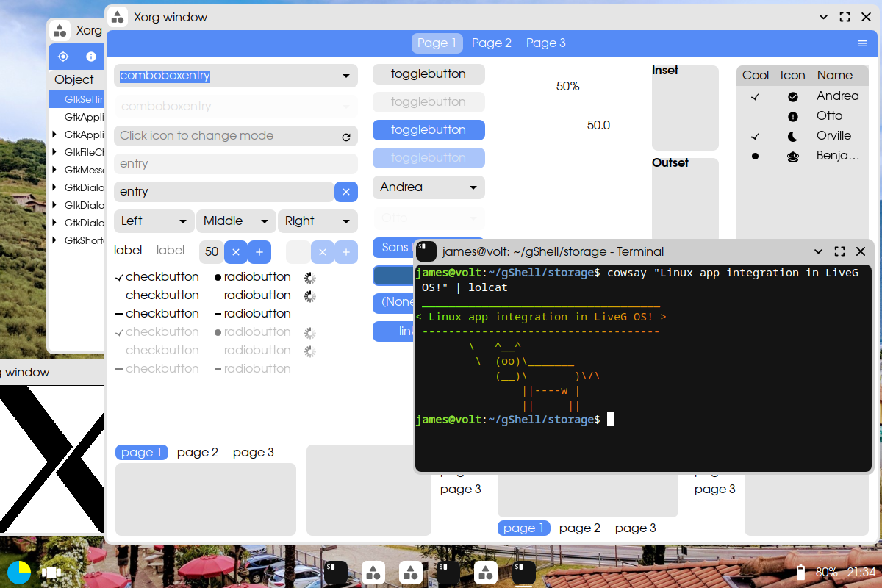
Task: Open the hamburger menu in the header bar
Action: [863, 43]
